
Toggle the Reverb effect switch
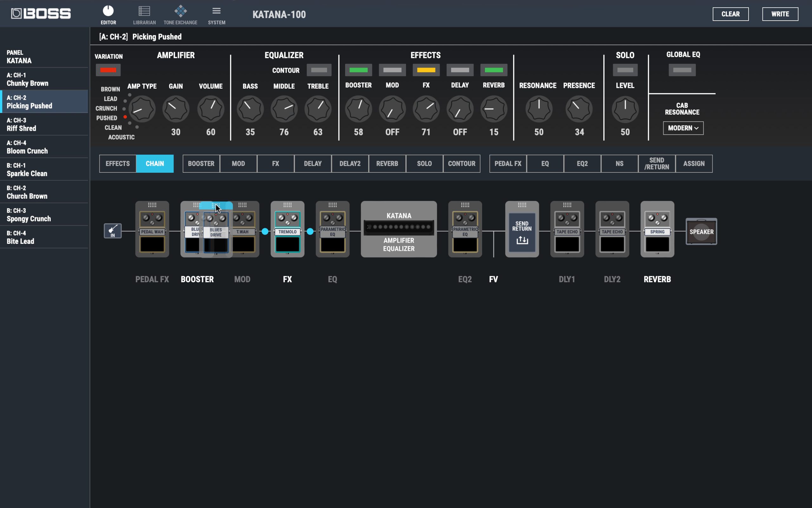pos(494,70)
